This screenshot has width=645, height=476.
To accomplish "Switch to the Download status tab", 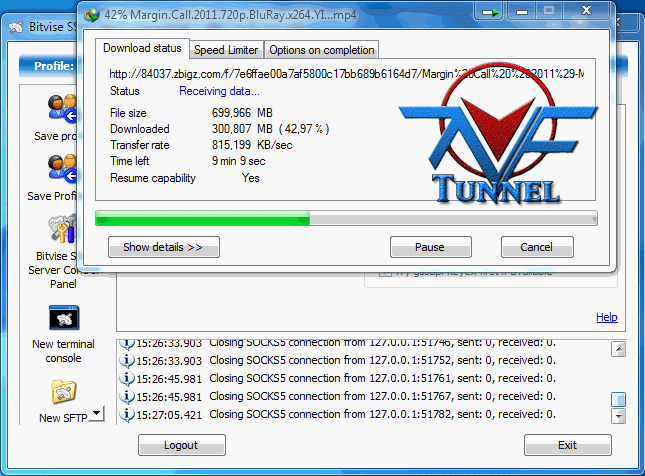I will tap(142, 48).
